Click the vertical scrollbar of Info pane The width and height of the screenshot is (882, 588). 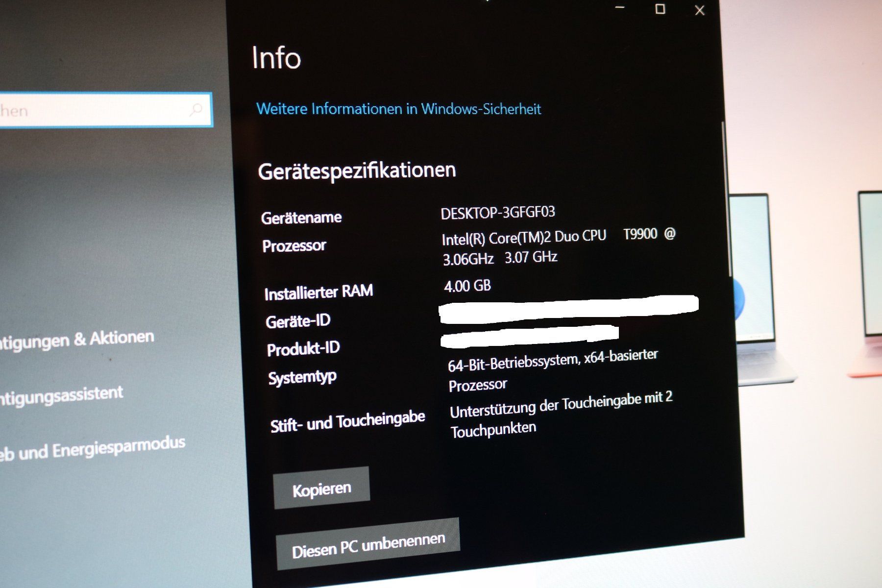[727, 198]
